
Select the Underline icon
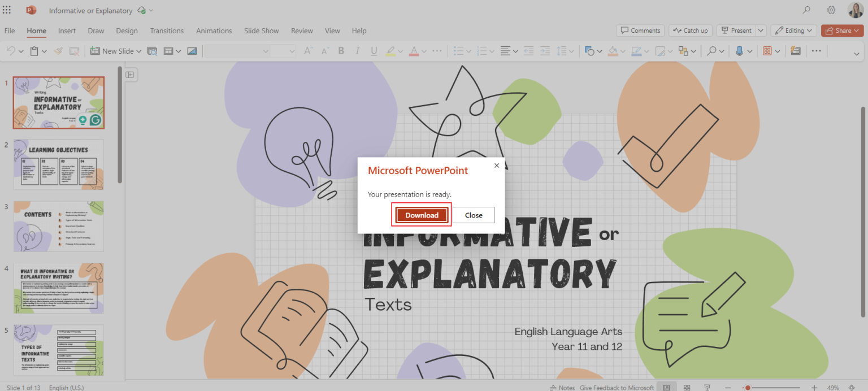click(374, 51)
